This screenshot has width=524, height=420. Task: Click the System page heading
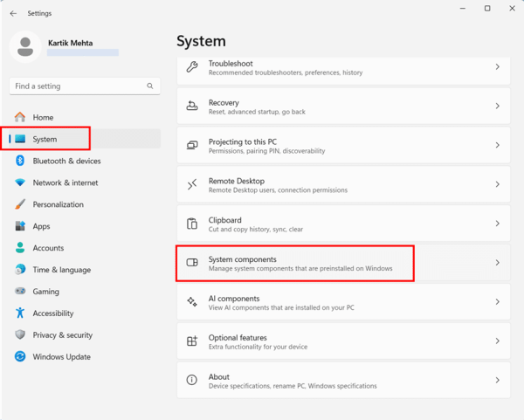(x=201, y=41)
